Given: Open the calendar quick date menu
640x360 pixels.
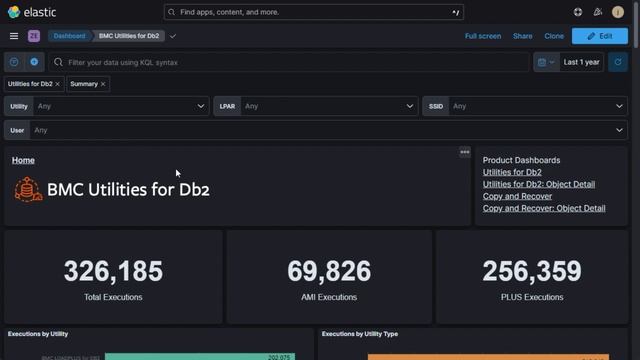Looking at the screenshot, I should [x=546, y=62].
